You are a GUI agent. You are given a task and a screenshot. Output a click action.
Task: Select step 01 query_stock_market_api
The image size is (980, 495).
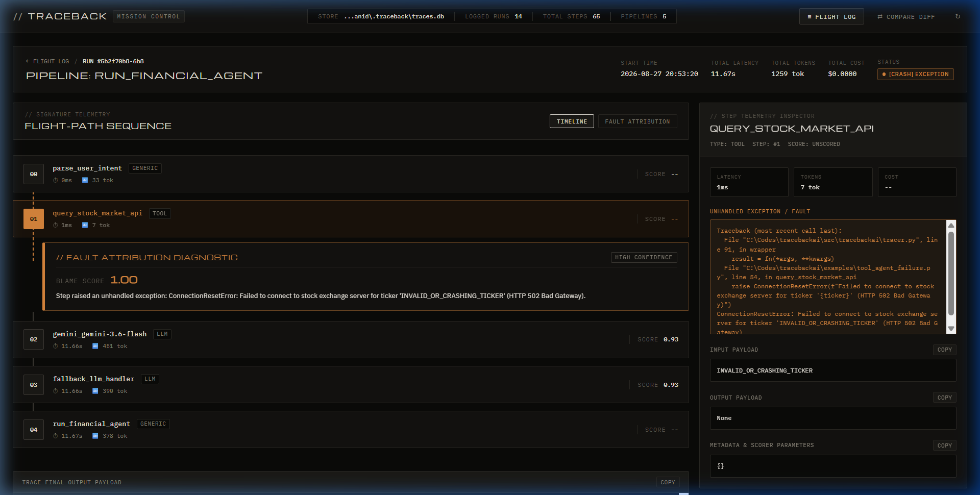pyautogui.click(x=351, y=219)
